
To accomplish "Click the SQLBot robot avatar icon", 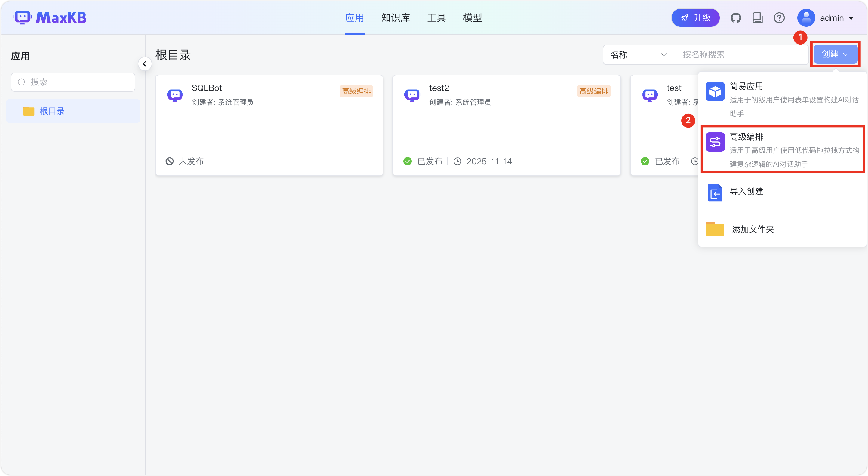I will click(x=175, y=95).
